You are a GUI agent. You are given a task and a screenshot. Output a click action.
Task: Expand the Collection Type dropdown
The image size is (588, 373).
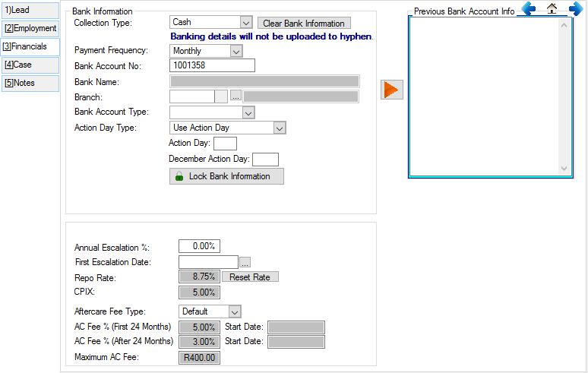tap(245, 23)
